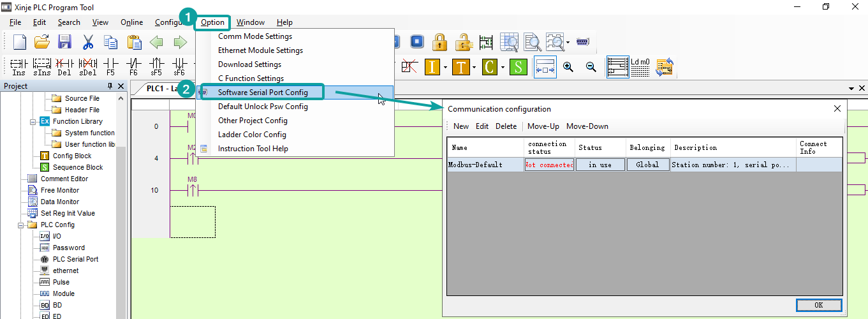
Task: Click the locked padlock icon
Action: (x=439, y=43)
